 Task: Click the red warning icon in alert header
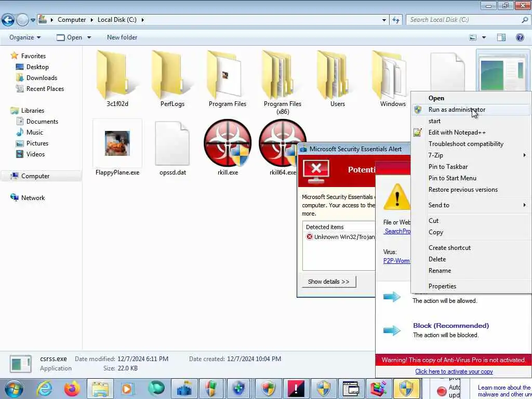316,172
